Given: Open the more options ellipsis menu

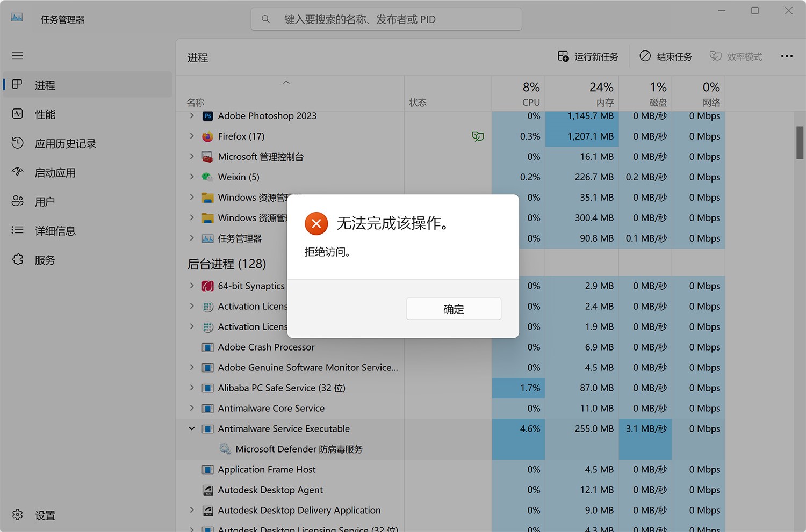Looking at the screenshot, I should (x=787, y=56).
